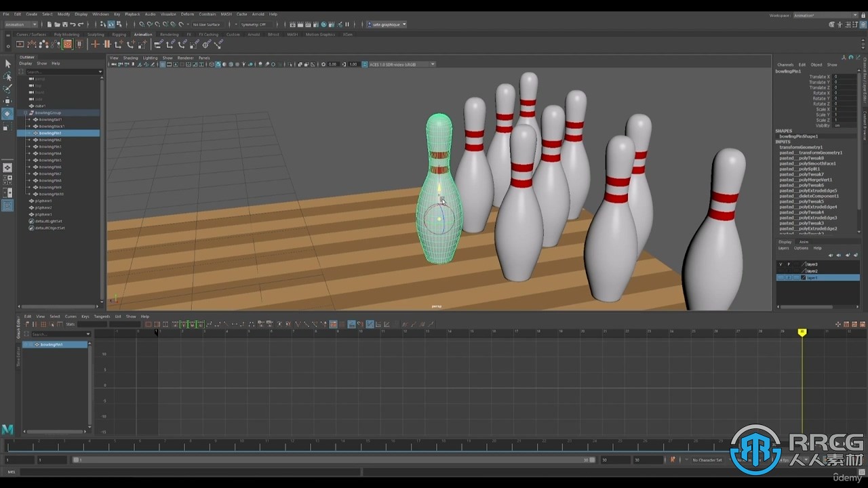Open the Channels menu in Channel Box

coord(785,64)
